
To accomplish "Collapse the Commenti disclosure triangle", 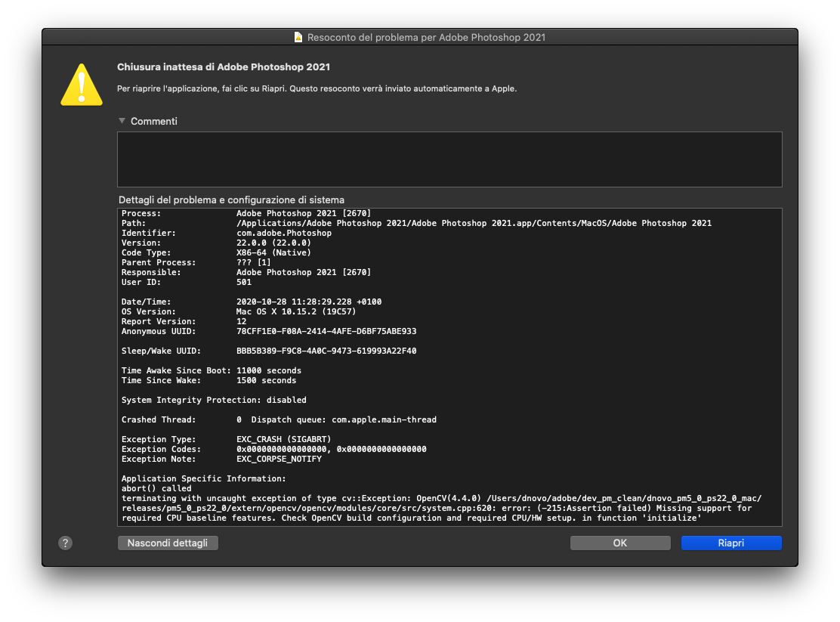I will coord(122,121).
